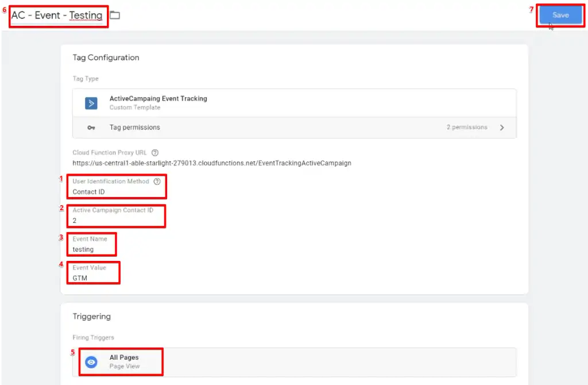Click the folder icon beside the tag name
Screen dimensions: 588x385
click(x=114, y=15)
